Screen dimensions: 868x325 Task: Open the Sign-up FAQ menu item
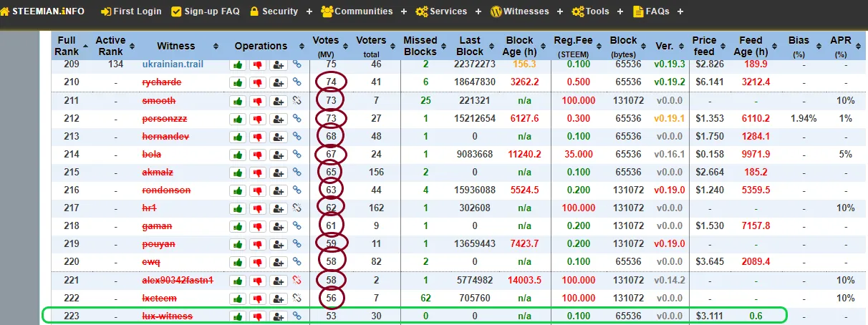coord(206,11)
